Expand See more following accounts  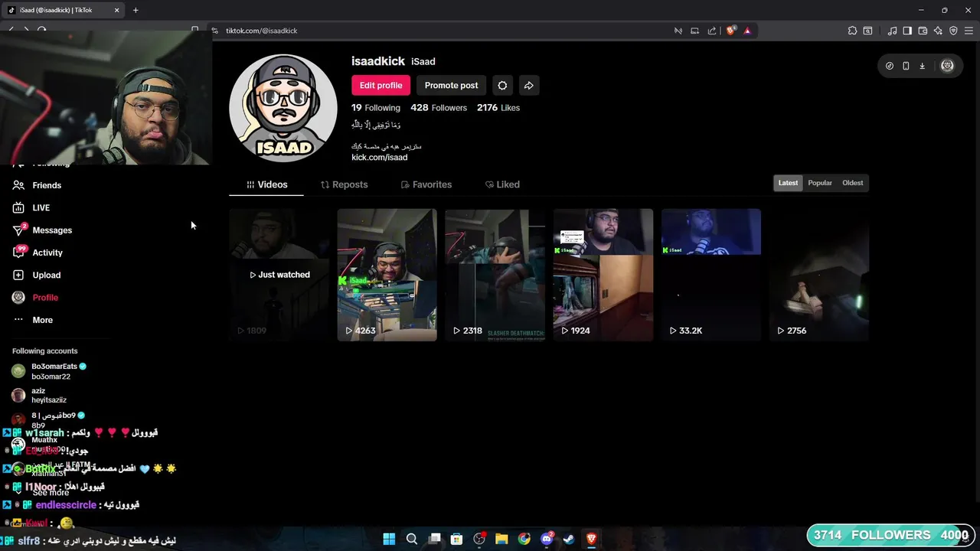pos(44,493)
